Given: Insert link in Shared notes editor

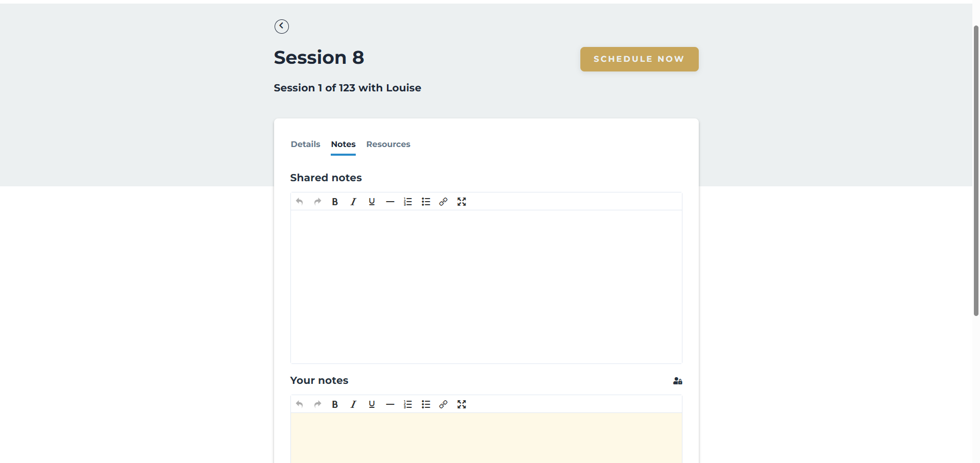Looking at the screenshot, I should coord(444,202).
